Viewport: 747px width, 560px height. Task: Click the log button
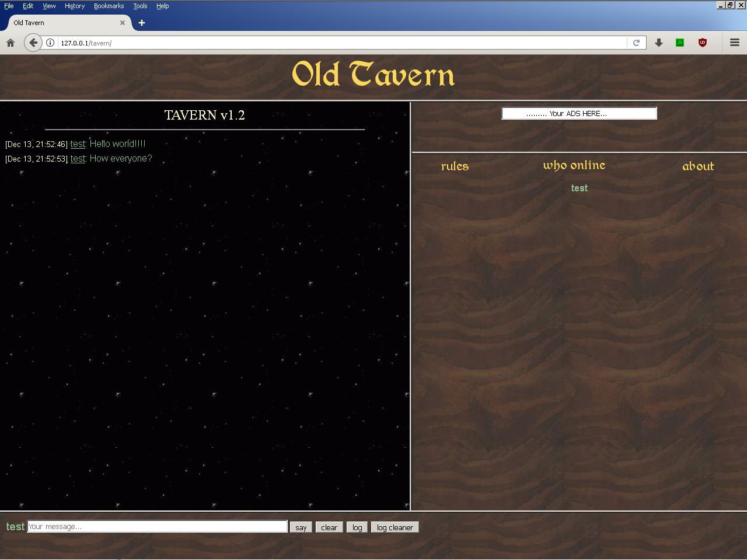tap(357, 527)
